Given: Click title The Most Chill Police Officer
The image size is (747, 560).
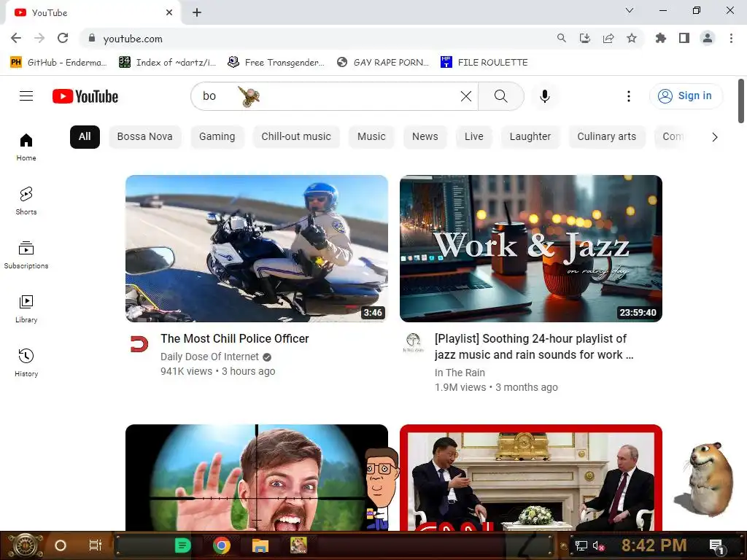Looking at the screenshot, I should coord(234,338).
